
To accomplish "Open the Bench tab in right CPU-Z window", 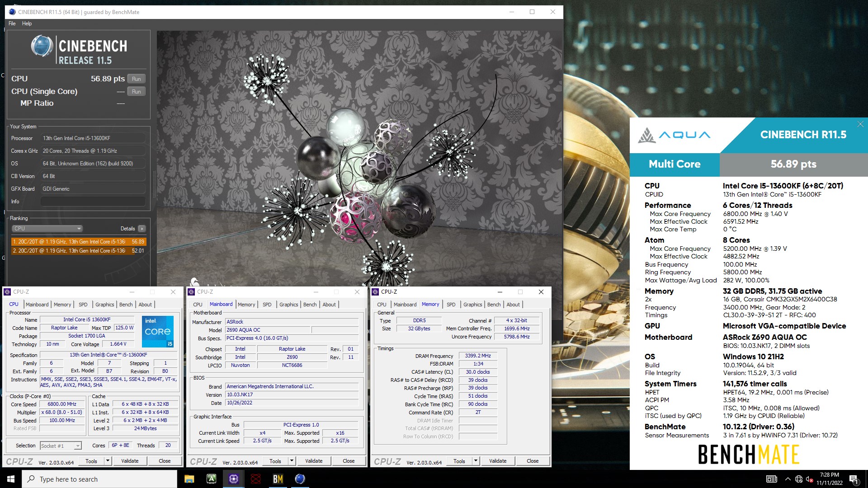I will click(x=494, y=305).
